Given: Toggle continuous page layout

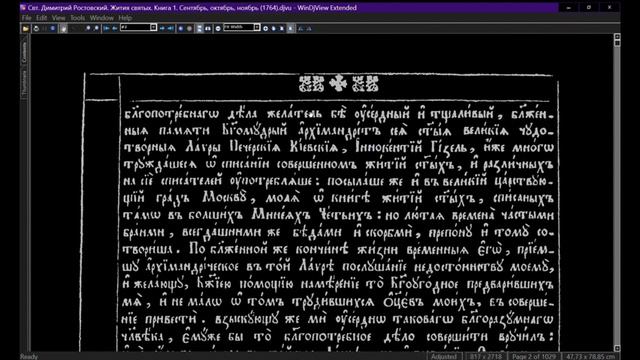Looking at the screenshot, I should point(200,28).
